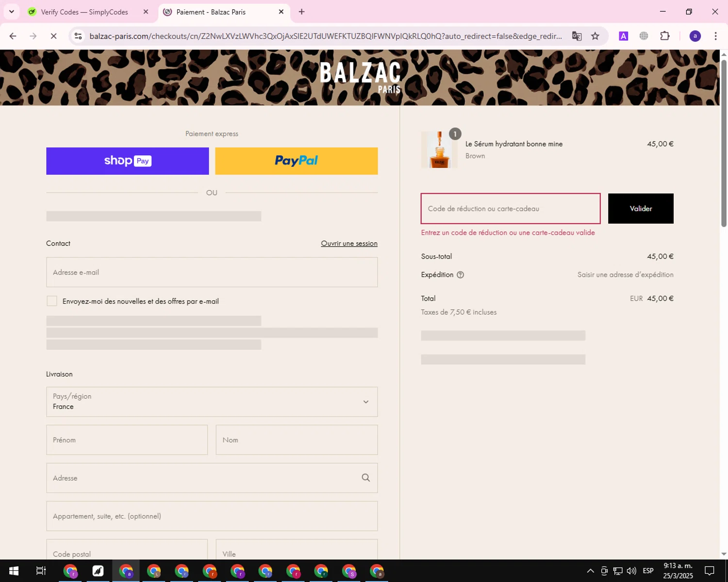
Task: Show hidden system tray icons
Action: click(590, 571)
